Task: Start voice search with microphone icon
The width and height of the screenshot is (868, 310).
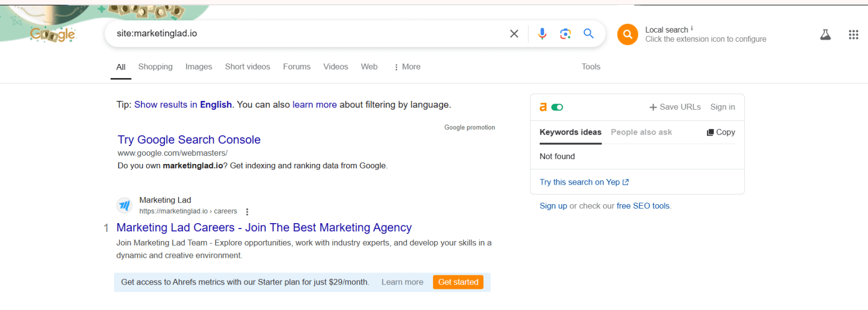Action: pyautogui.click(x=542, y=34)
